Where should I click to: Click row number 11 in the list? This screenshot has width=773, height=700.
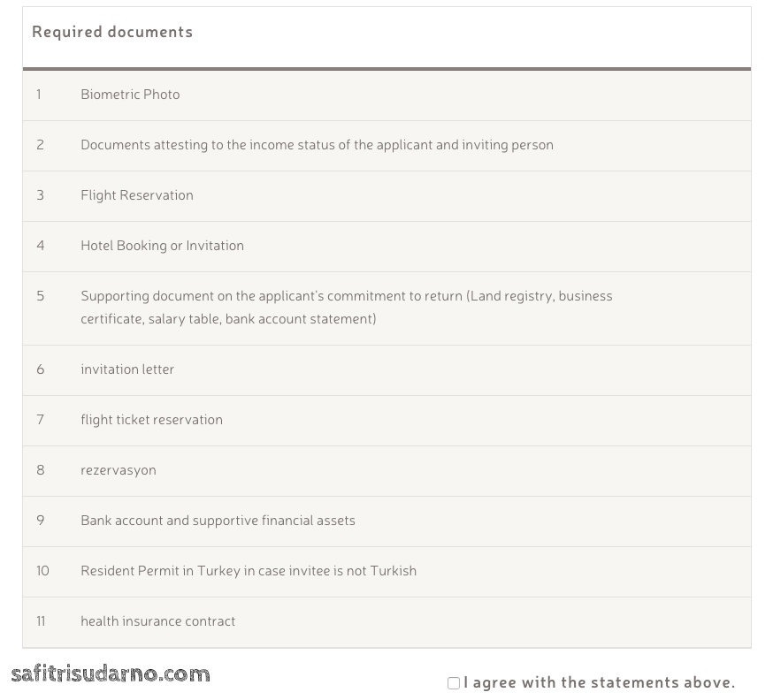click(41, 621)
